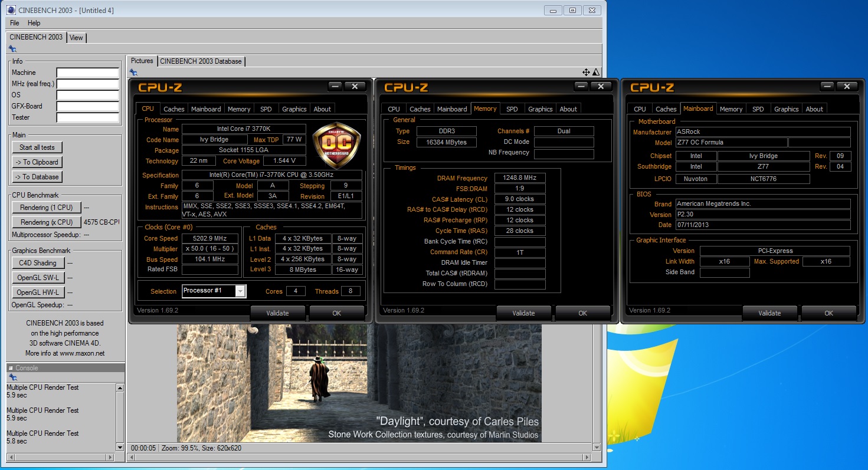Viewport: 868px width, 470px height.
Task: Open Caches tab in the CPU tab window
Action: (x=174, y=109)
